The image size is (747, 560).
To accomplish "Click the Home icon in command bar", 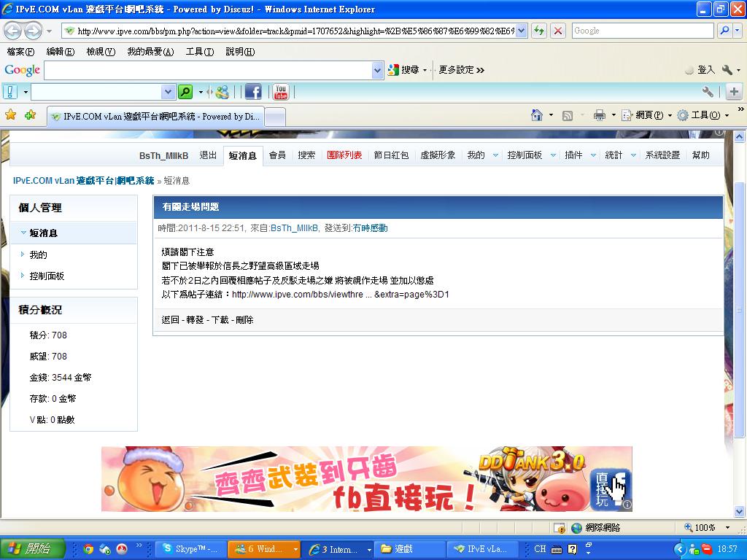I will point(537,115).
